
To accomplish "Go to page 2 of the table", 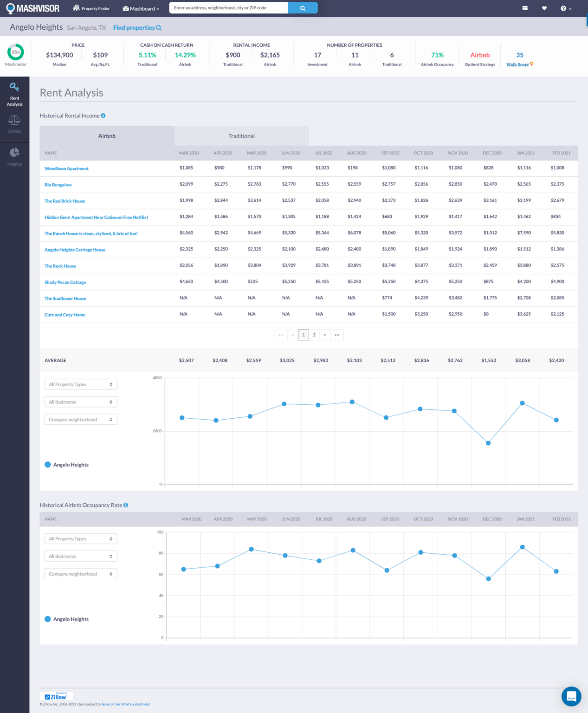I will (314, 335).
